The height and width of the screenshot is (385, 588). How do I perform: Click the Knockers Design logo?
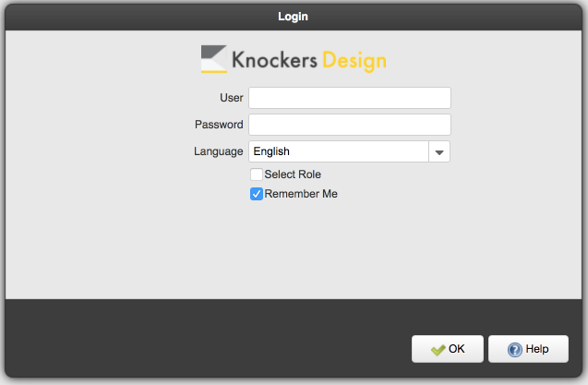(294, 59)
